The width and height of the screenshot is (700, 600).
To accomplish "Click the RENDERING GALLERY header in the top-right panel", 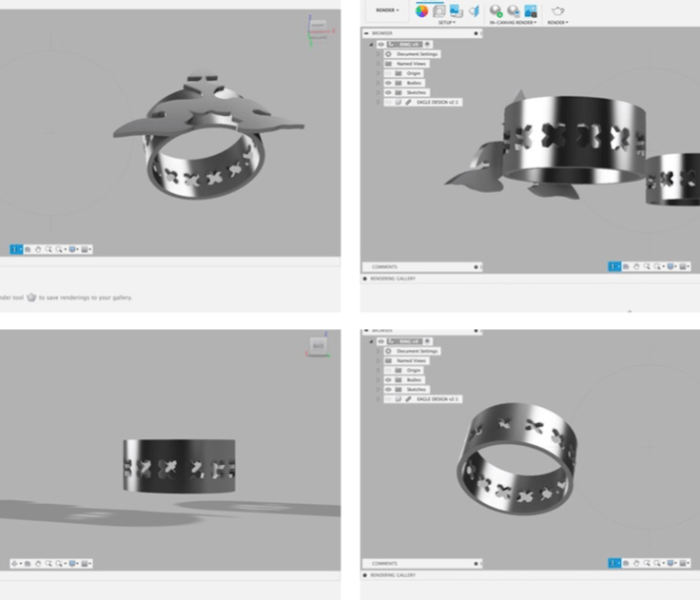I will click(393, 278).
